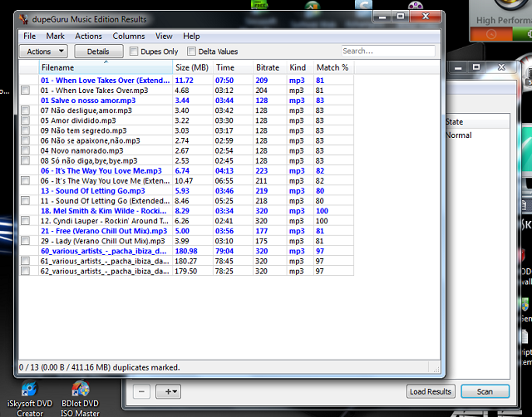The image size is (532, 417).
Task: Toggle the Dupes Only checkbox
Action: (134, 52)
